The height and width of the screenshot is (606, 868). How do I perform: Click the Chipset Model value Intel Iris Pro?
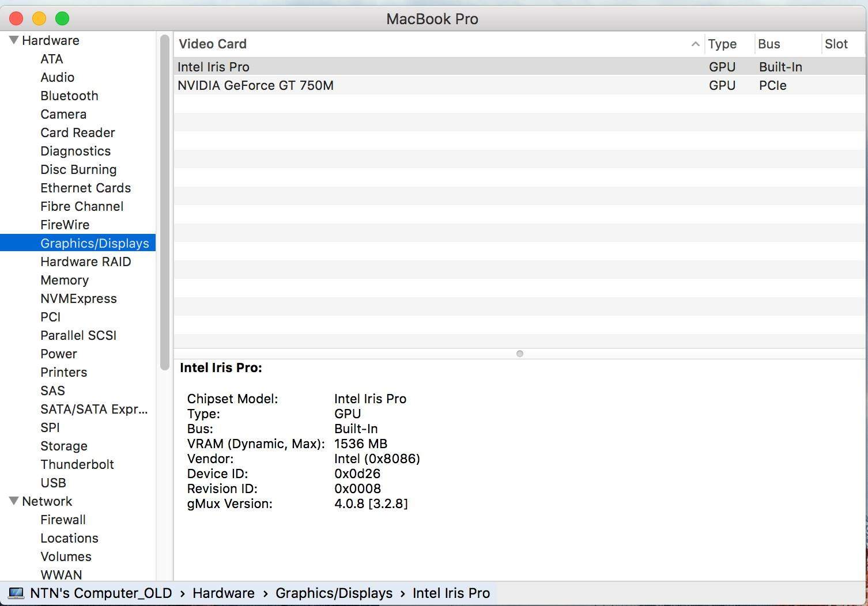370,399
